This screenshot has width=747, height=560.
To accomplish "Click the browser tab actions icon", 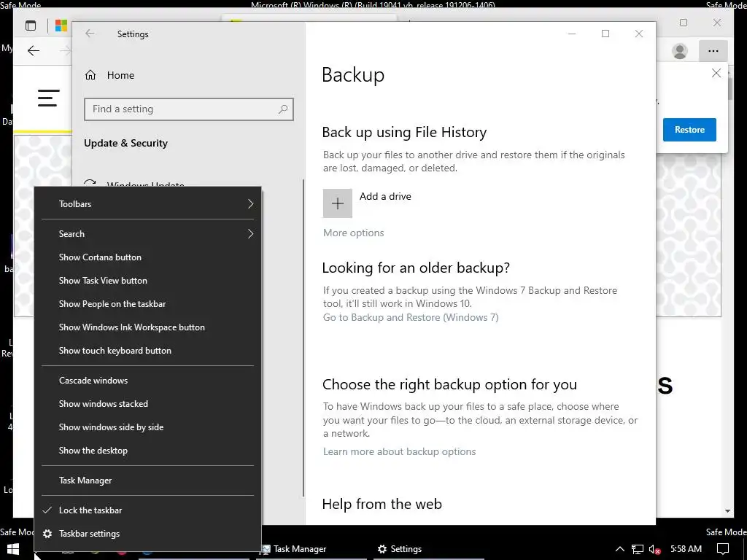I will 31,26.
